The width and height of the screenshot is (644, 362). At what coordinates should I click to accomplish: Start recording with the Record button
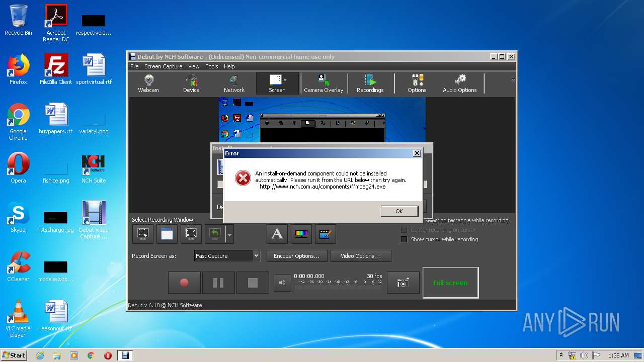click(184, 283)
